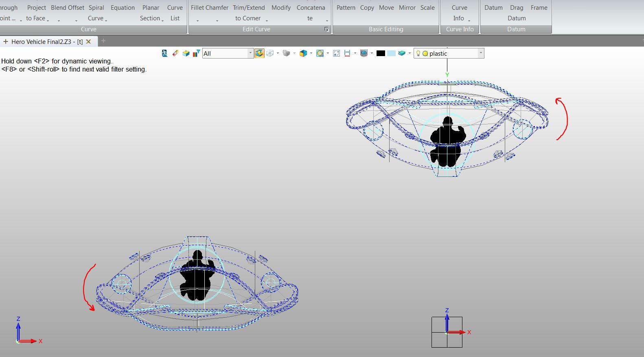Select the wireframe cube display icon
The height and width of the screenshot is (357, 644).
269,53
